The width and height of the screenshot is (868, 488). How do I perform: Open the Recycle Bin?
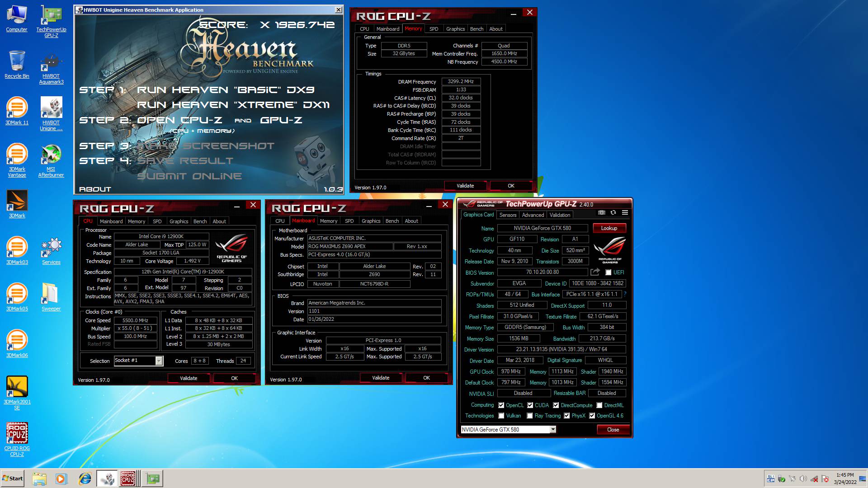[x=17, y=65]
